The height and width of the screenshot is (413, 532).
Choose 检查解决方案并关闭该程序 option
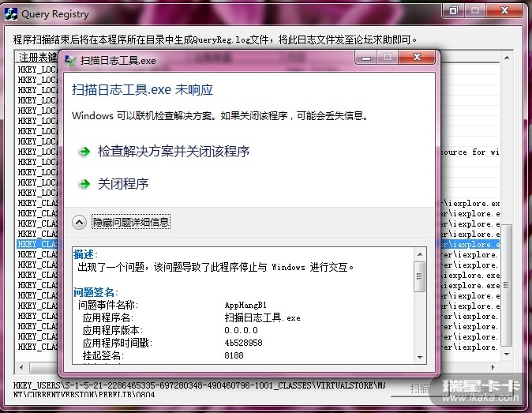(174, 152)
